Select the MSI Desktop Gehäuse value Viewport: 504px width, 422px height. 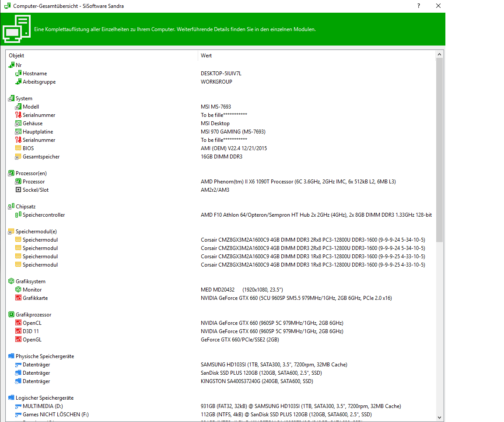tap(215, 123)
